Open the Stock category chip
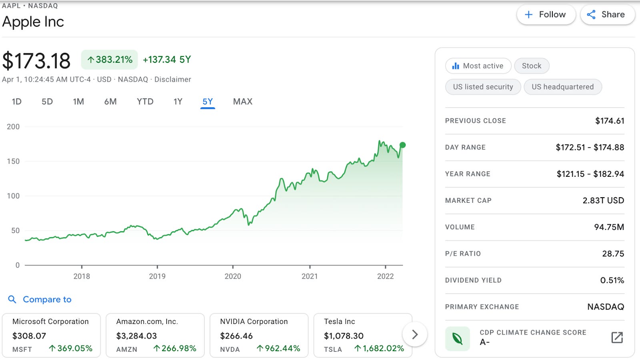Viewport: 640px width, 364px height. click(x=532, y=66)
